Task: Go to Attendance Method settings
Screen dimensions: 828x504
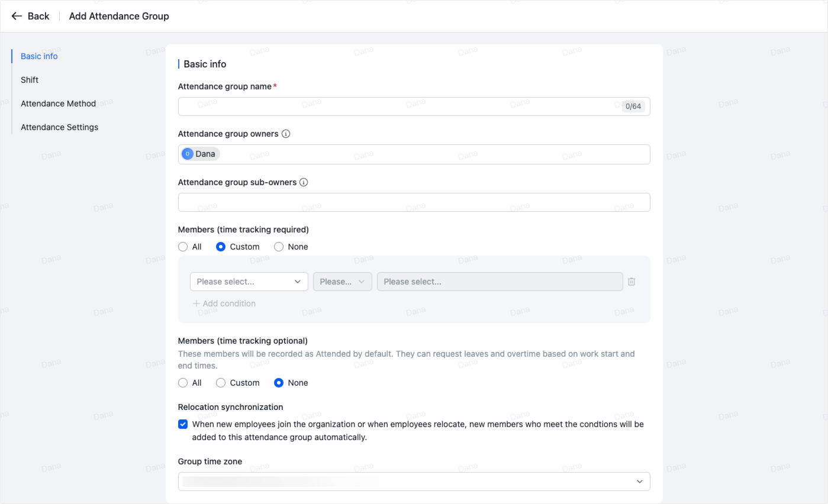Action: pos(58,104)
